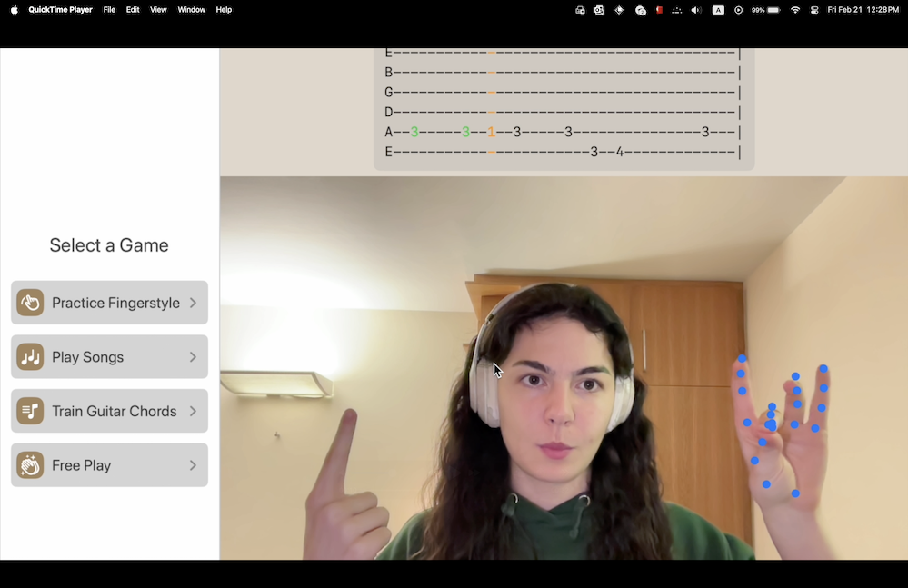The height and width of the screenshot is (588, 908).
Task: Click the Wi-Fi status icon
Action: (x=795, y=10)
